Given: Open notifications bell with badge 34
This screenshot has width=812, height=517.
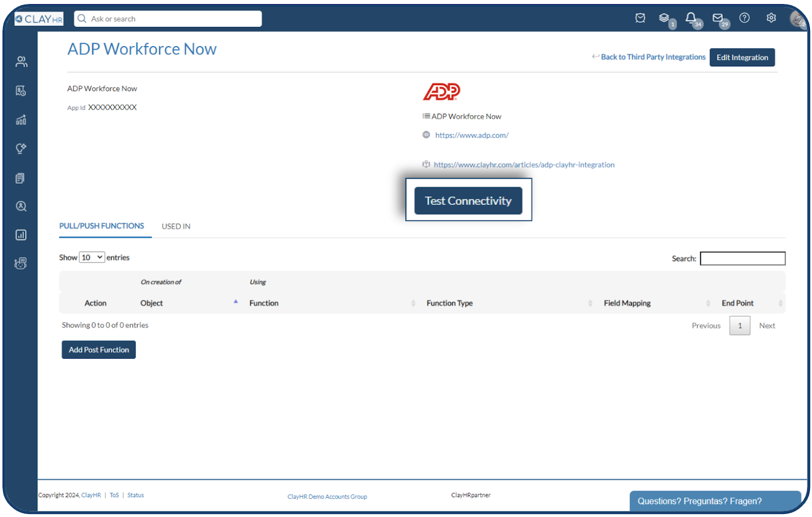Looking at the screenshot, I should [691, 18].
